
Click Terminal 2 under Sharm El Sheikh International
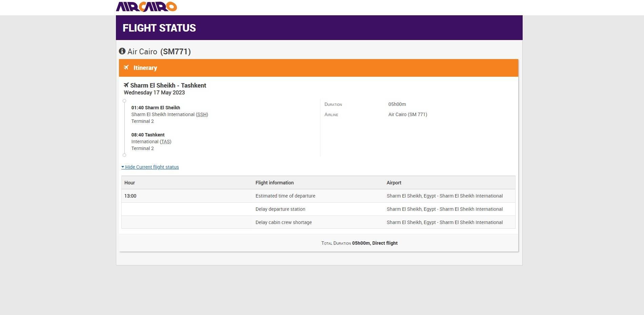(x=142, y=121)
